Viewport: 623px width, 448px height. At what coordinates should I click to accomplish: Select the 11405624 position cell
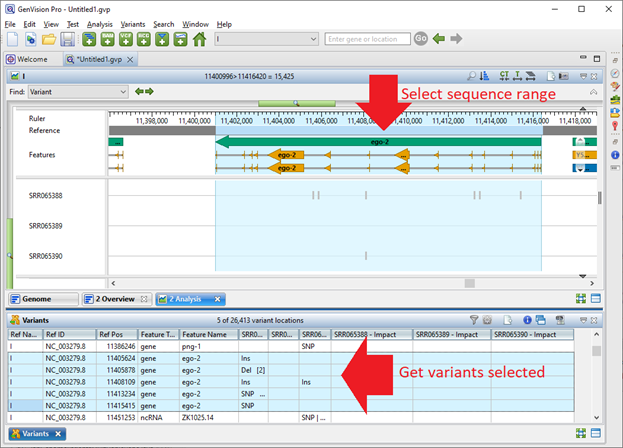pos(117,358)
